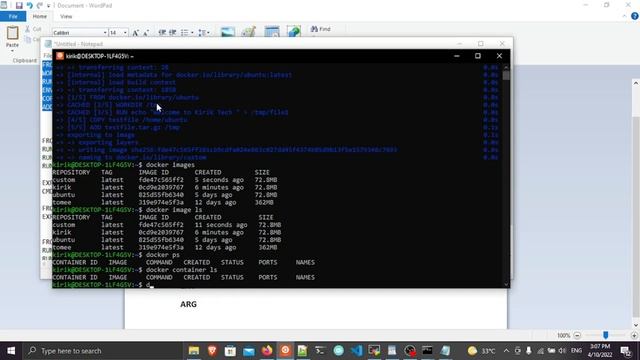The height and width of the screenshot is (360, 640).
Task: Click Cut in the WordPad clipboard group
Action: coord(33,29)
